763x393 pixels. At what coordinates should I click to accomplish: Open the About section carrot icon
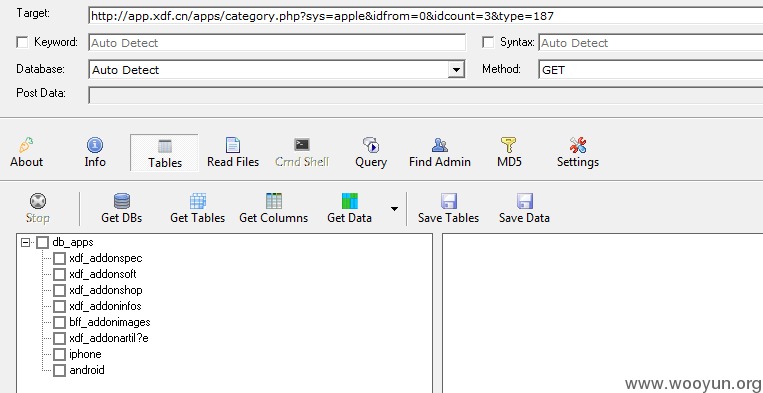pos(26,145)
